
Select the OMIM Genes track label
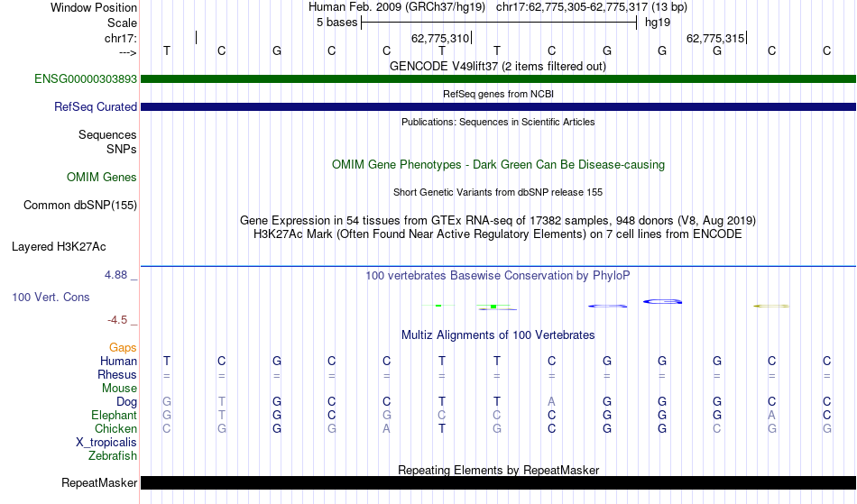point(101,177)
